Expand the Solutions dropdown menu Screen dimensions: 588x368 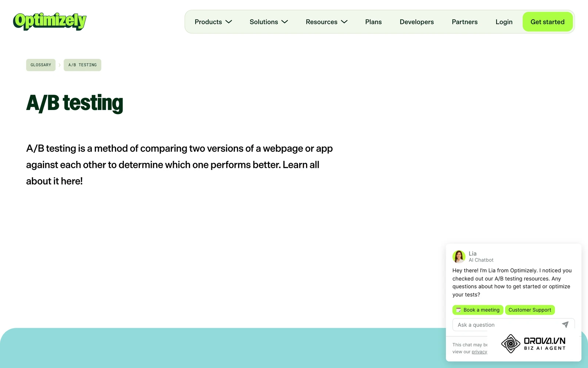[x=269, y=22]
